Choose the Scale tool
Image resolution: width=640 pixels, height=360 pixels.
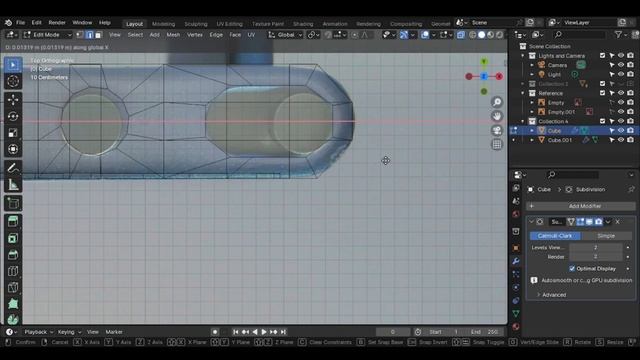pyautogui.click(x=13, y=133)
